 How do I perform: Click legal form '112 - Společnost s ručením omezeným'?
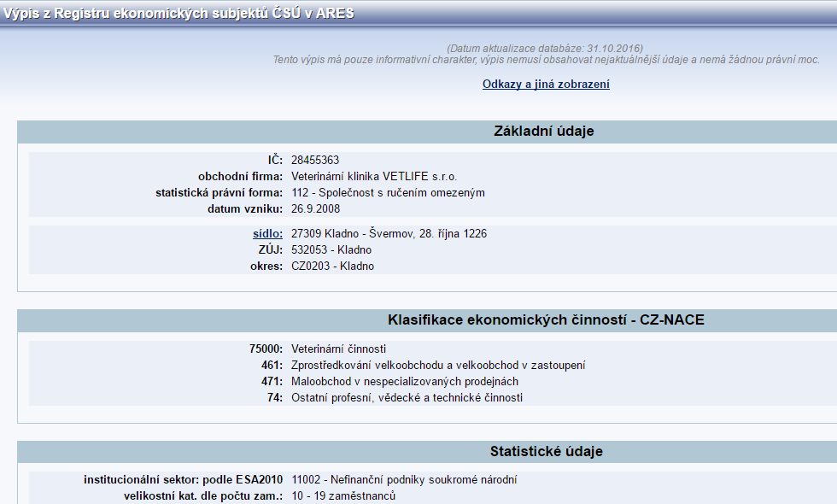pyautogui.click(x=388, y=193)
